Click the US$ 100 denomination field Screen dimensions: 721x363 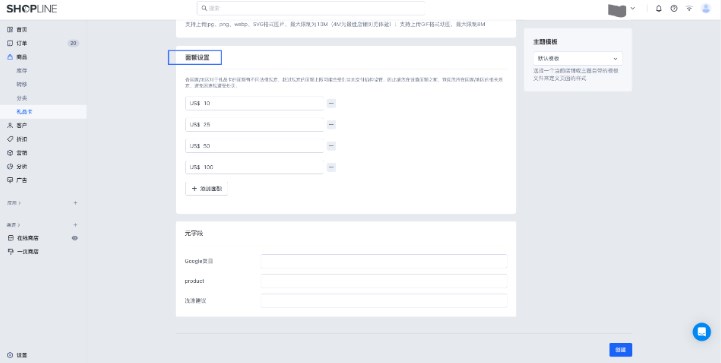pyautogui.click(x=254, y=167)
